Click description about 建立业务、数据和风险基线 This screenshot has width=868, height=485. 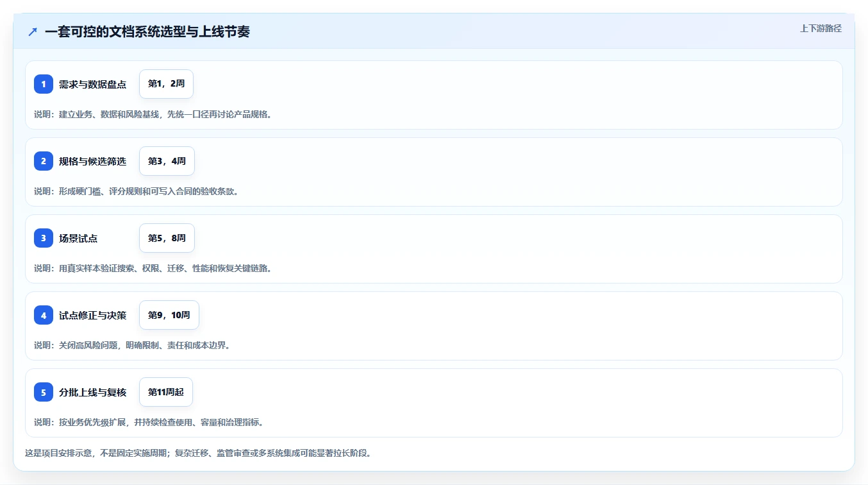click(x=153, y=114)
